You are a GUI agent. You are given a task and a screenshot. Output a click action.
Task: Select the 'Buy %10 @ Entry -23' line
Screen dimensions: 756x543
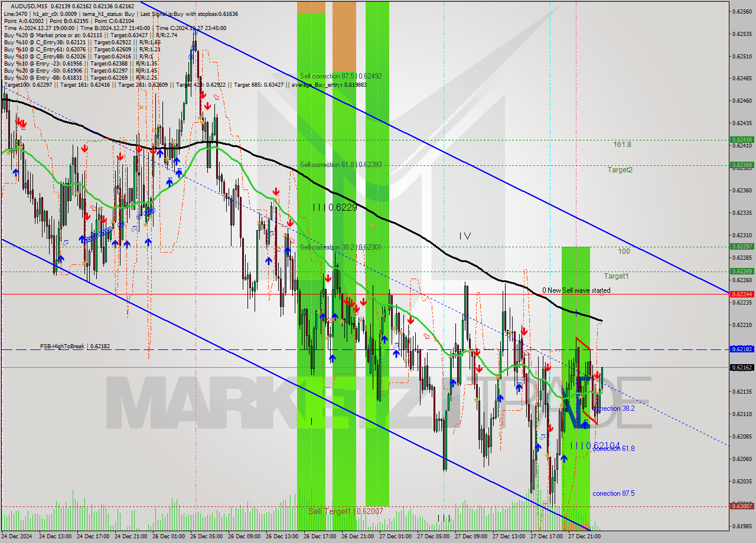[x=80, y=64]
